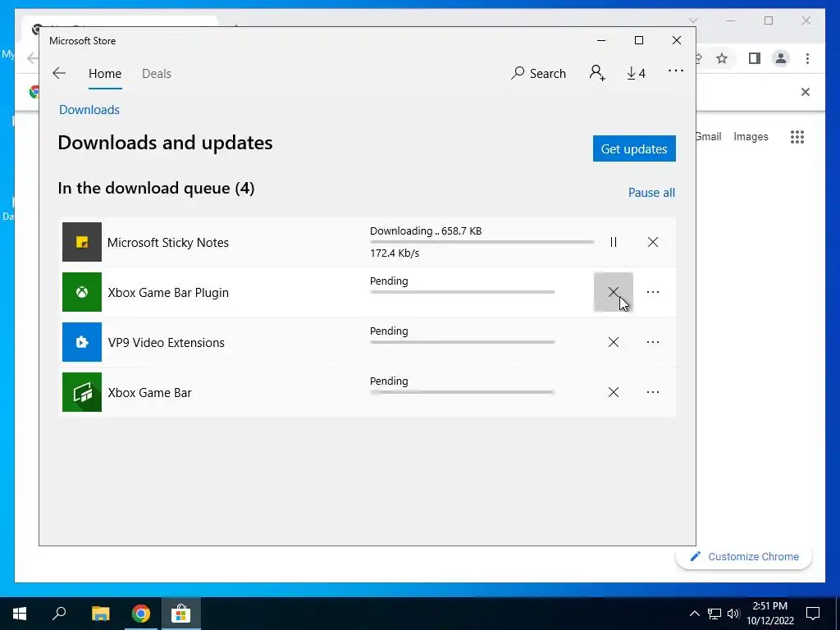
Task: Open the Action Center notifications icon
Action: point(813,614)
